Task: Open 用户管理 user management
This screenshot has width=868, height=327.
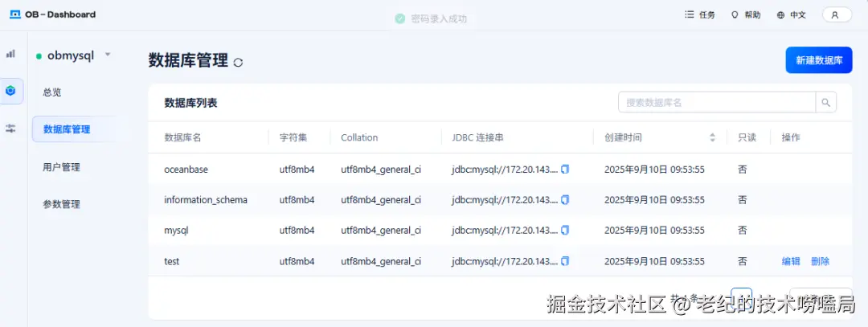Action: [x=61, y=166]
